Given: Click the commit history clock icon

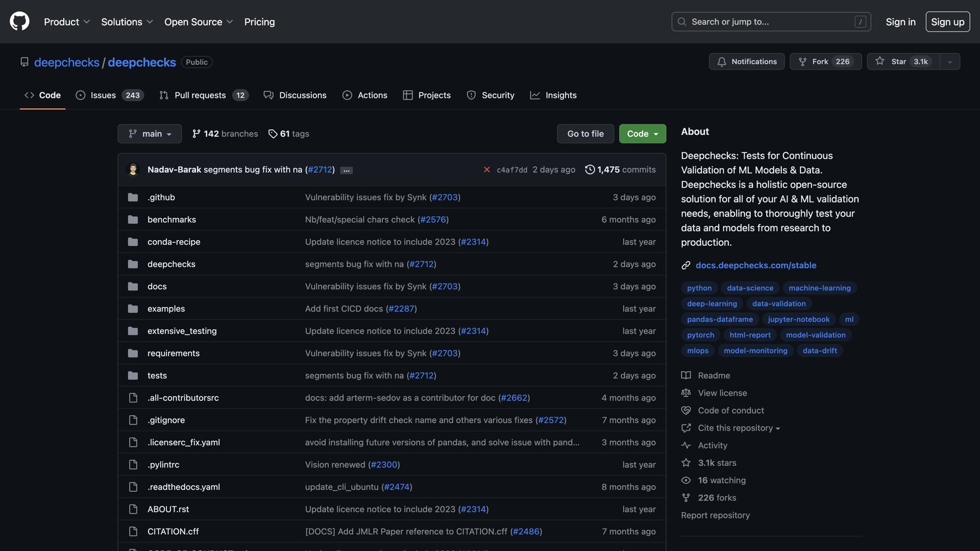Looking at the screenshot, I should pos(590,169).
